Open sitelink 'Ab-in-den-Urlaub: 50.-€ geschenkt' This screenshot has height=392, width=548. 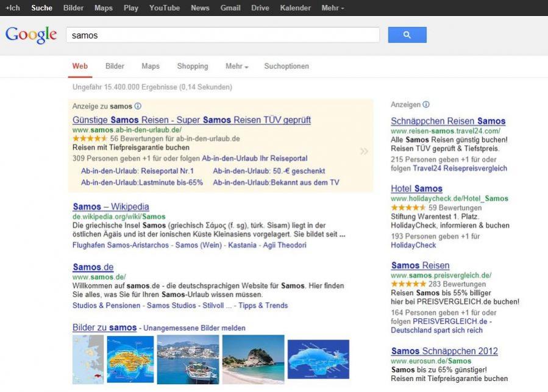click(x=269, y=171)
